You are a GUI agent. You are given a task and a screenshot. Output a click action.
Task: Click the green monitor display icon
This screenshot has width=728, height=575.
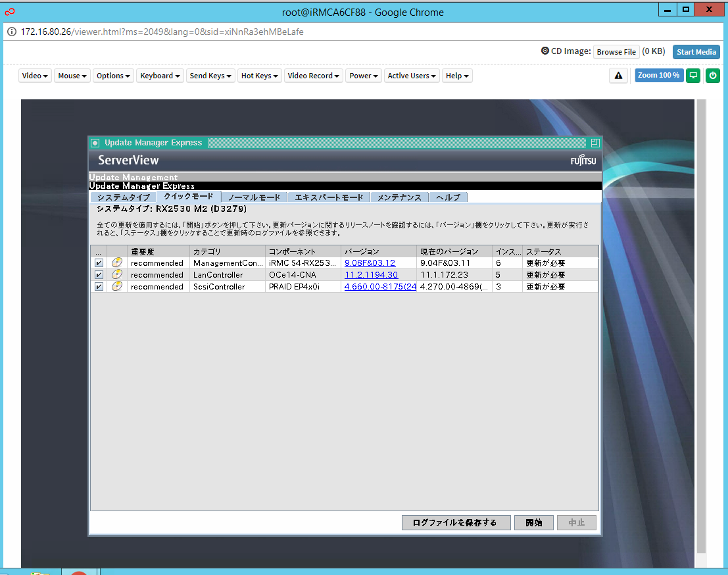click(x=693, y=75)
